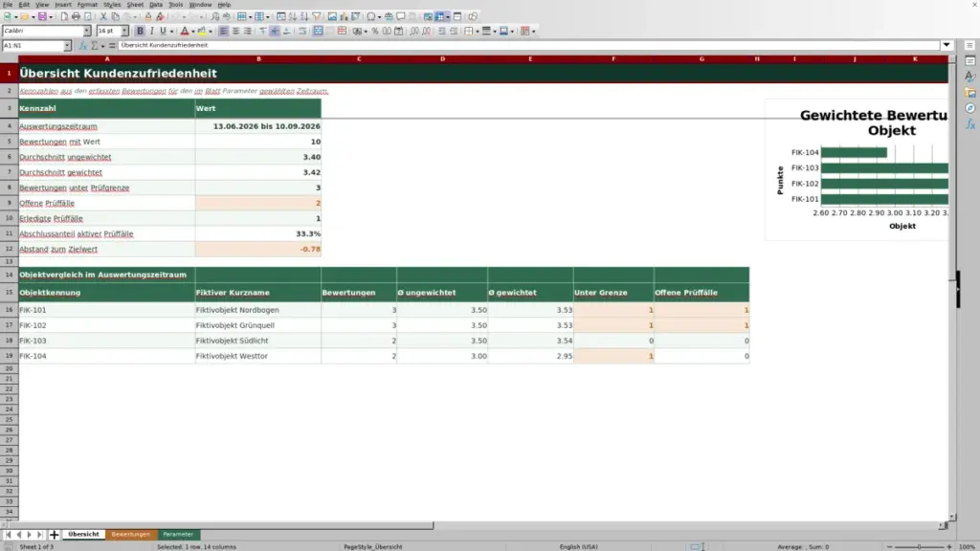980x551 pixels.
Task: Click the AutoFilter funnel icon
Action: (x=317, y=17)
